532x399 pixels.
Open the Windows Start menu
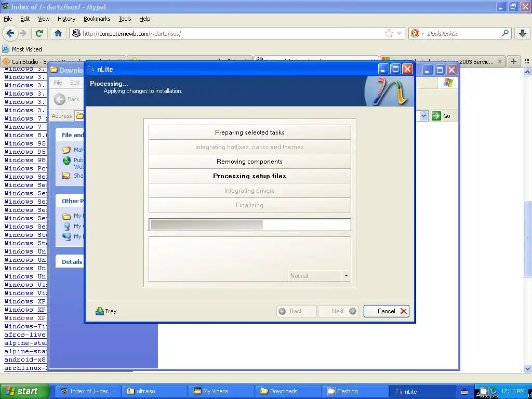[24, 391]
